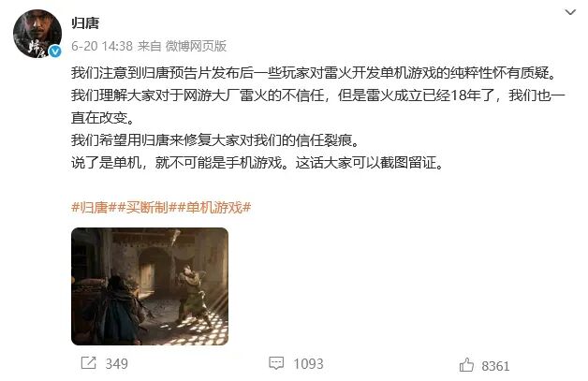Click the 6-20 14:38 post timestamp

click(102, 46)
